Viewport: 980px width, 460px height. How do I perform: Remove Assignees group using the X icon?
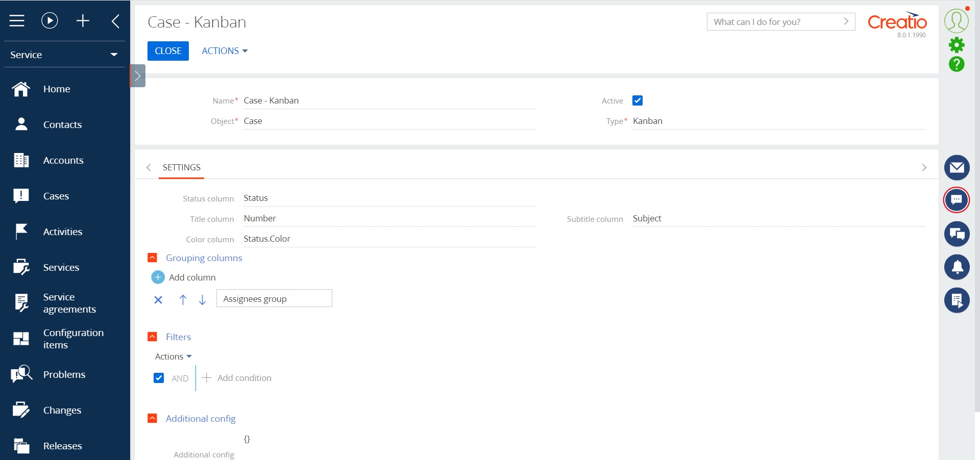click(158, 300)
